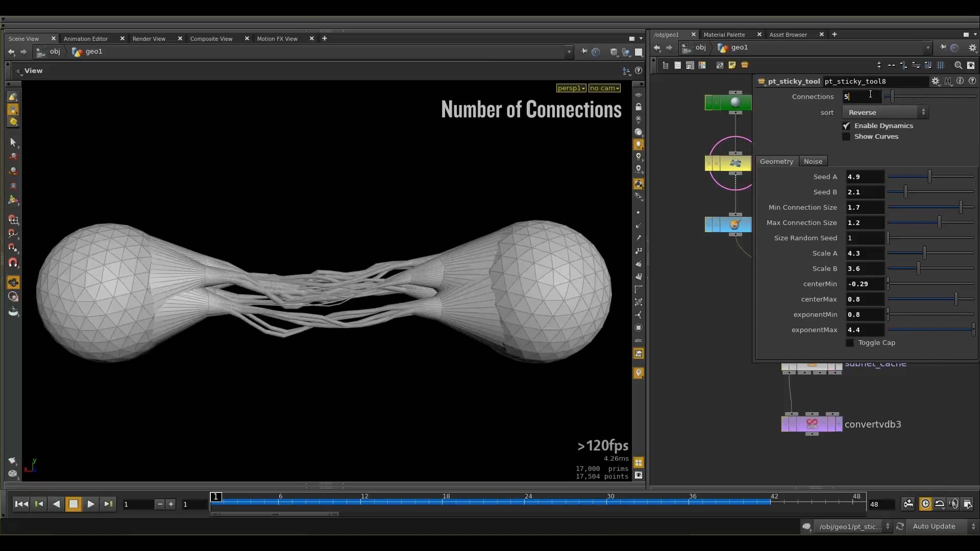Enable the Show Curves checkbox
This screenshot has height=551, width=980.
(846, 137)
